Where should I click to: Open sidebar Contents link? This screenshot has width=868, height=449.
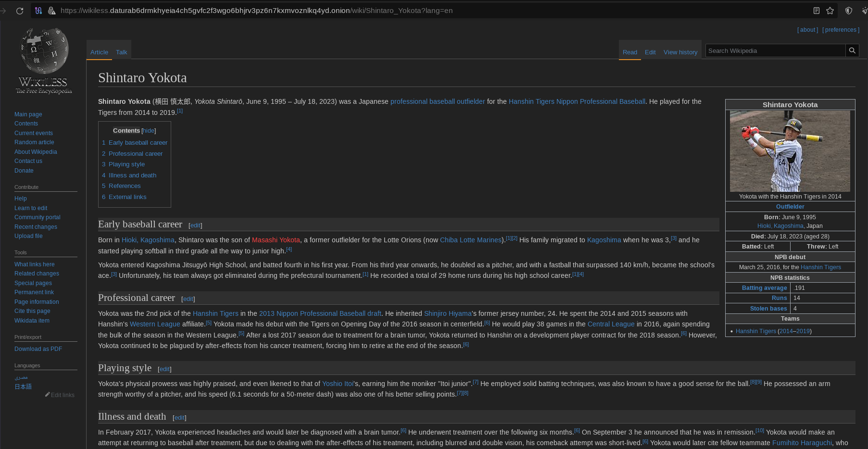[26, 124]
